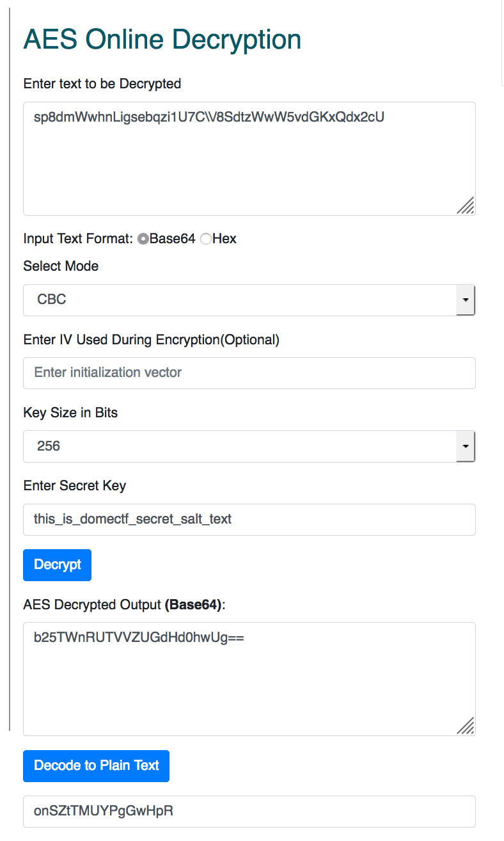Expand the Key Size dropdown showing 256
Screen dimensions: 504x841
pyautogui.click(x=249, y=446)
